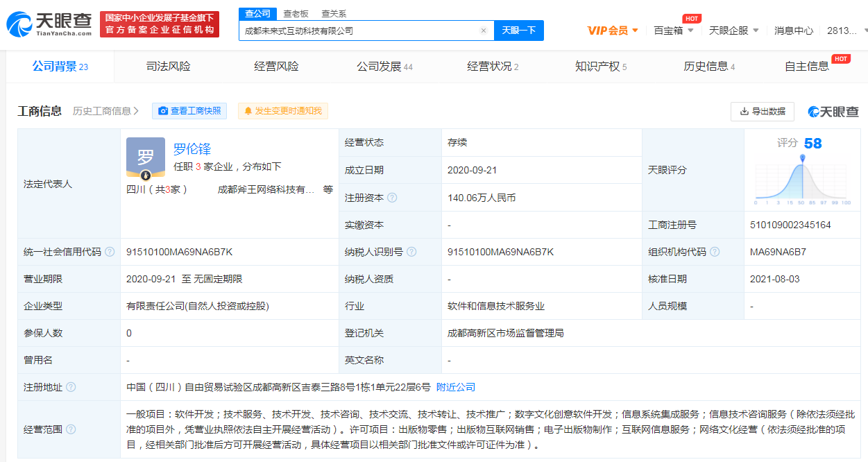
Task: Open 罗伦锋 legal representative link
Action: tap(192, 148)
